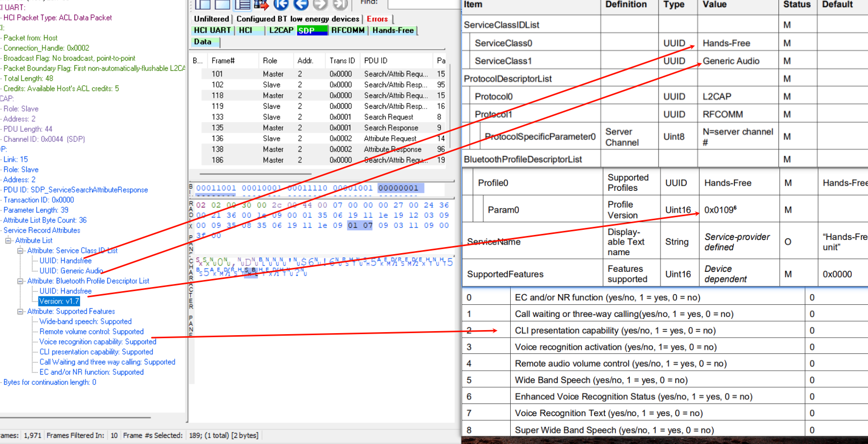
Task: Click the first pane layout toolbar icon
Action: (x=203, y=5)
